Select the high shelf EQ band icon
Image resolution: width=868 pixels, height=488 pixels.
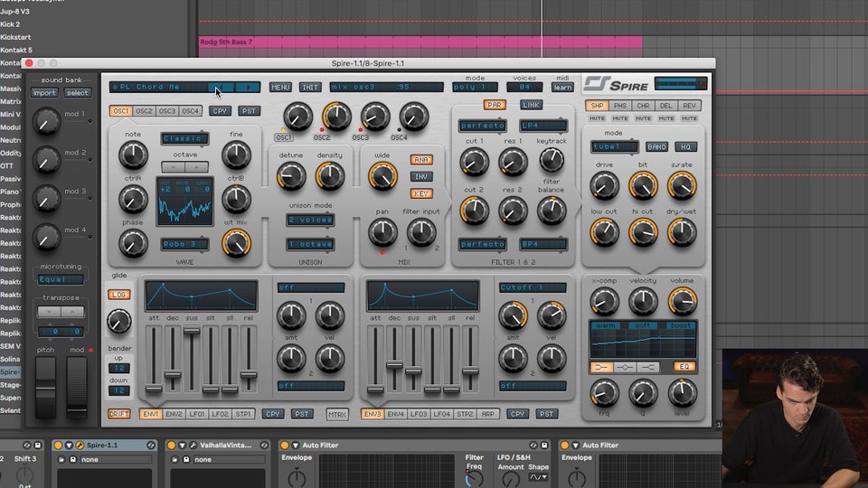(647, 367)
